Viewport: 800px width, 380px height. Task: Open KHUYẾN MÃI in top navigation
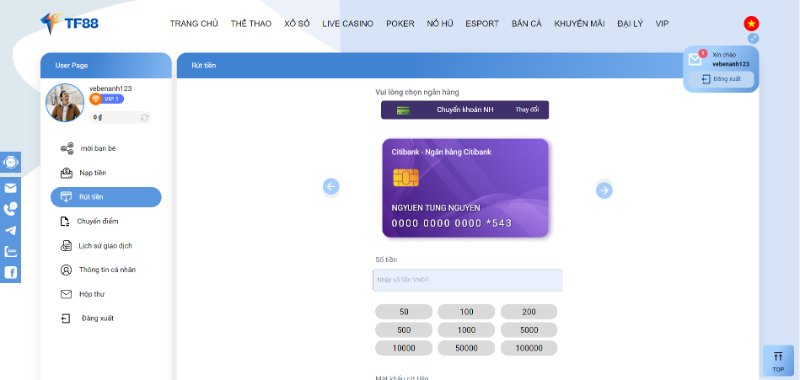[580, 23]
